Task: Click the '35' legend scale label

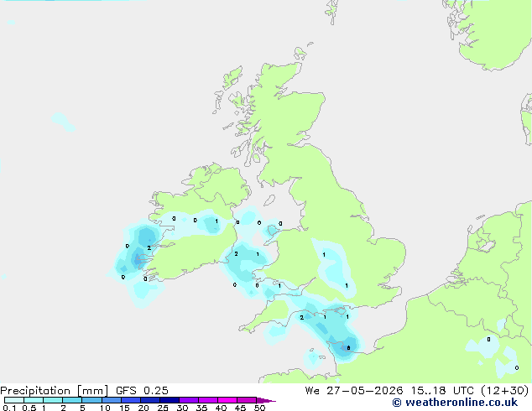Action: (201, 408)
